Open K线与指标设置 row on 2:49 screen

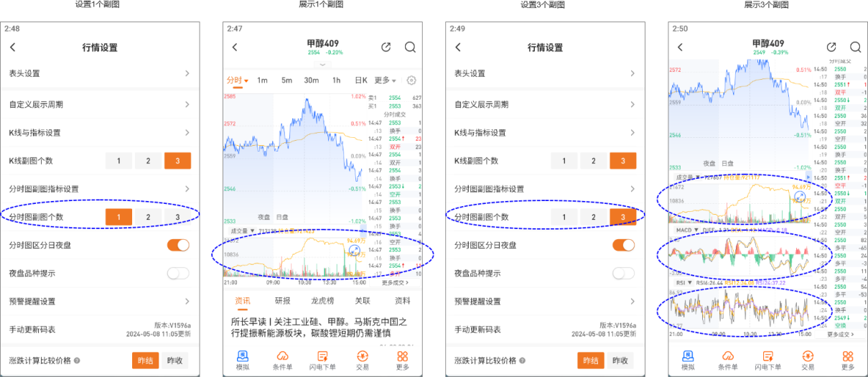click(x=545, y=133)
